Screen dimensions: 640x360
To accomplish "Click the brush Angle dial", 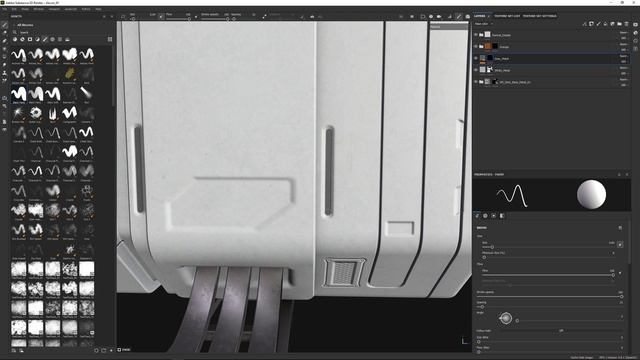I will [x=506, y=318].
